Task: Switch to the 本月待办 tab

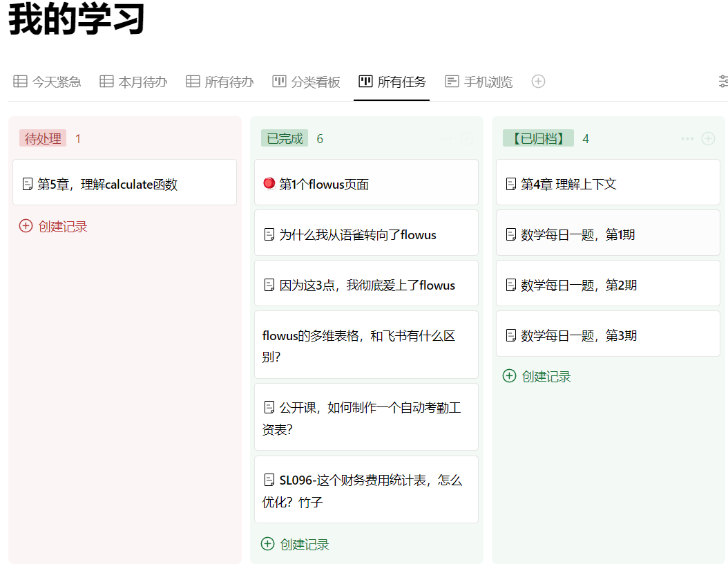Action: [x=133, y=82]
